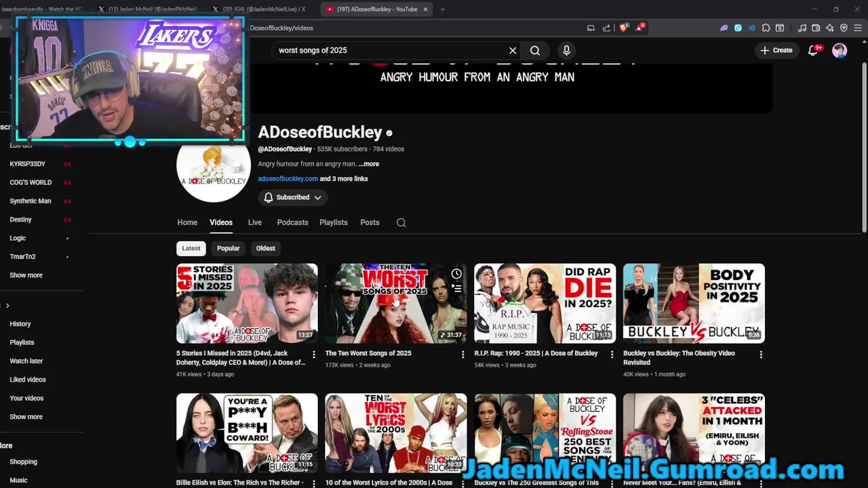Image resolution: width=868 pixels, height=488 pixels.
Task: Open the Videos channel tab
Action: 221,222
